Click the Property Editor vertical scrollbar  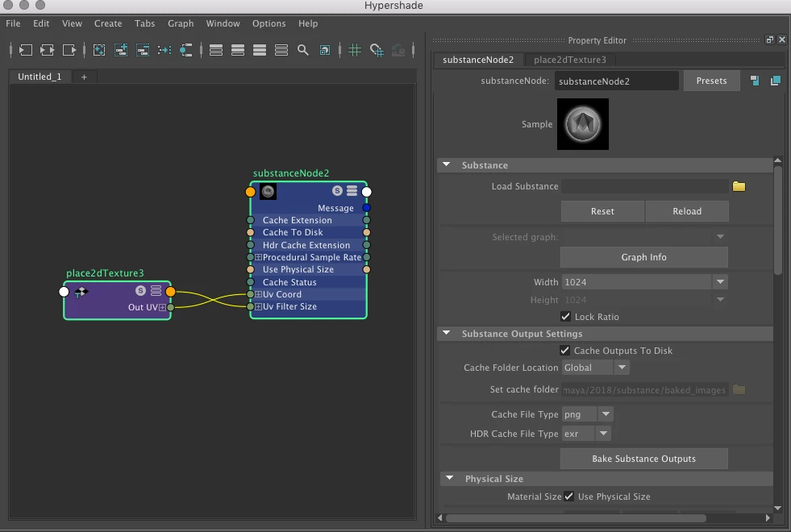coord(777,220)
